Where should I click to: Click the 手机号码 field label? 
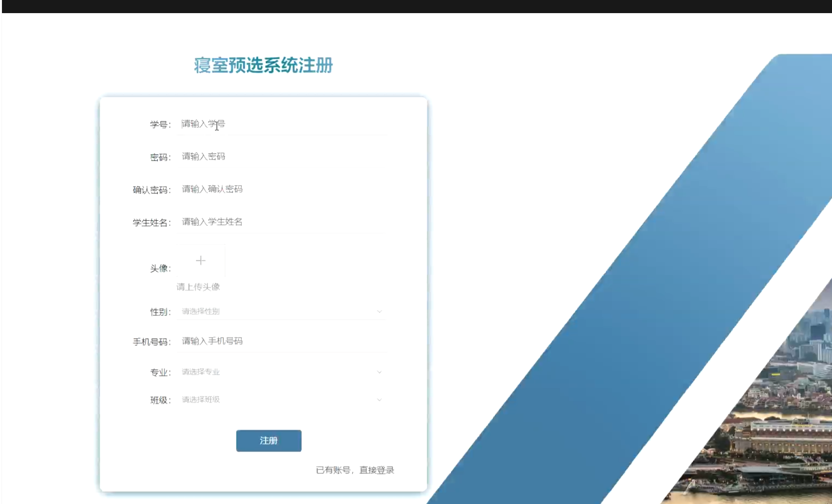(x=151, y=342)
